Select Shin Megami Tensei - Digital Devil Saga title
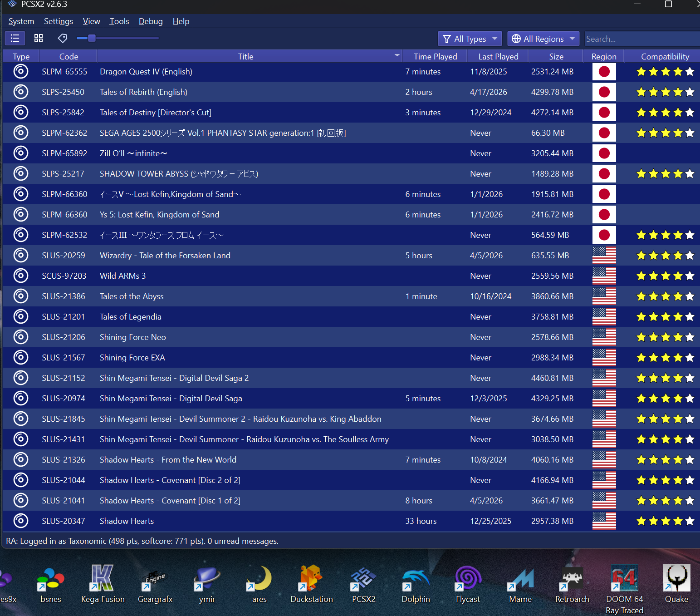 point(171,399)
